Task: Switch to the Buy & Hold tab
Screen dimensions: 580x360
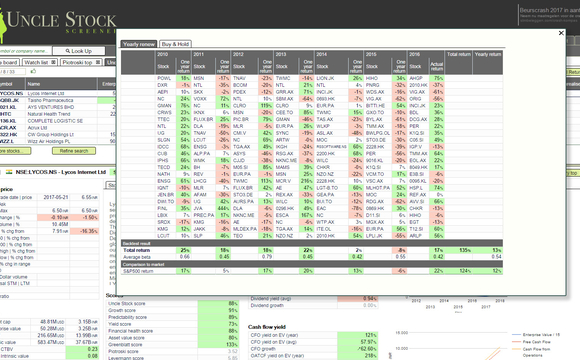Action: point(175,44)
